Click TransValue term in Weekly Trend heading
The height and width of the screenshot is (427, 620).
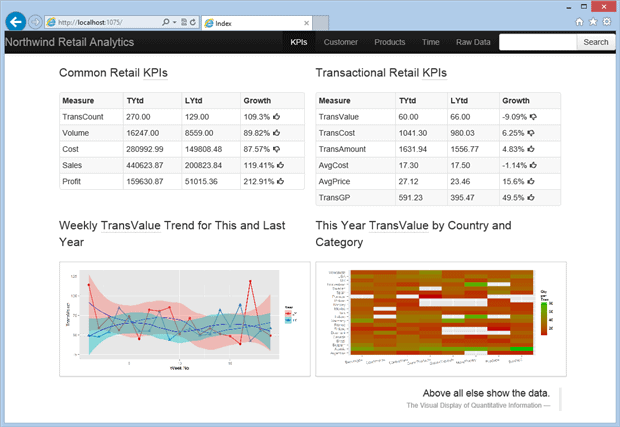pos(131,225)
